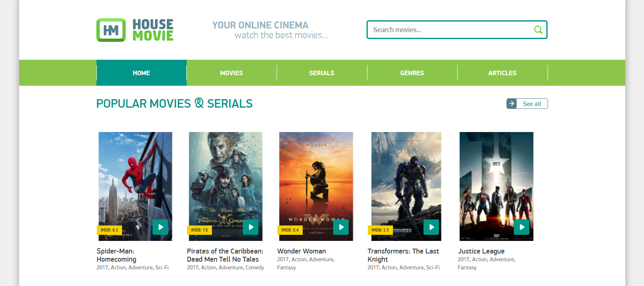Click IMDB 8.4 badge on Wonder Woman poster

coord(290,230)
